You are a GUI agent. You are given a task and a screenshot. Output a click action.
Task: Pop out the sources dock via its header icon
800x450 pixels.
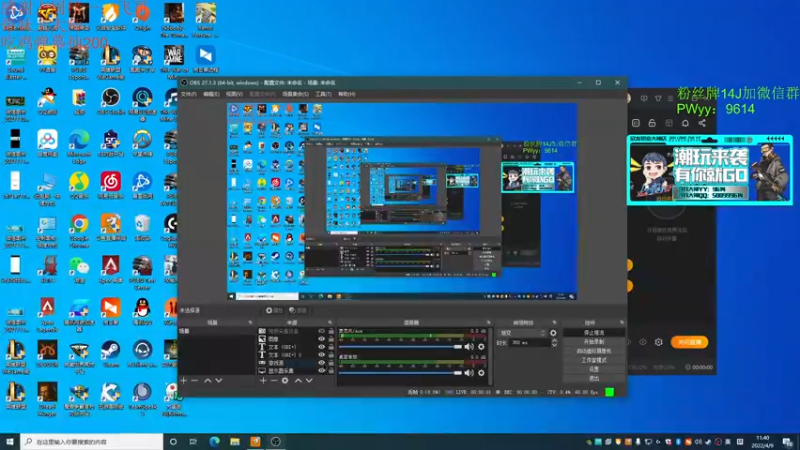pyautogui.click(x=330, y=322)
